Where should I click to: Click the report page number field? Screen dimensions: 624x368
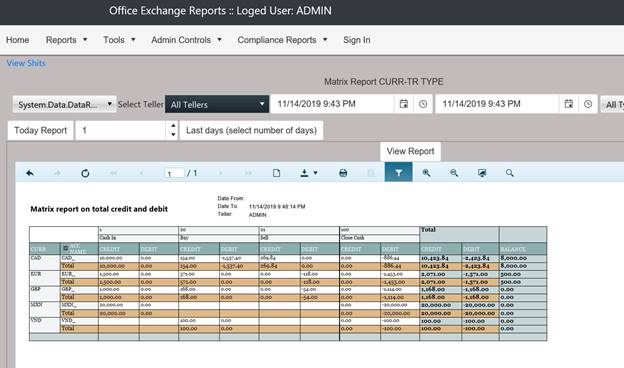coord(174,173)
